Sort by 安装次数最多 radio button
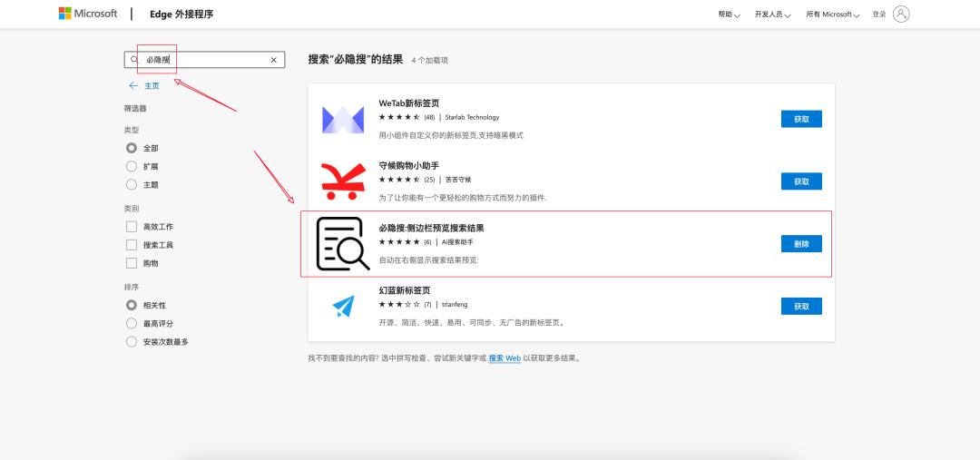The height and width of the screenshot is (460, 980). click(x=132, y=342)
